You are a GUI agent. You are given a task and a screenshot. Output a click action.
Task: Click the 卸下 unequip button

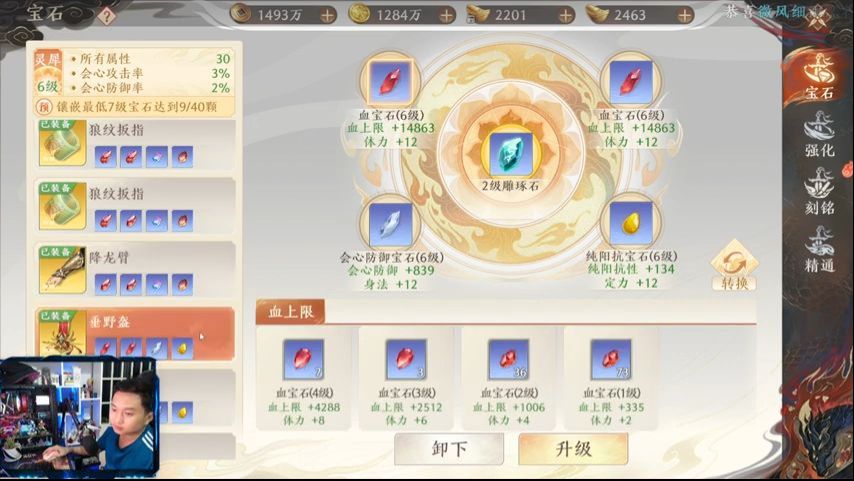[449, 449]
